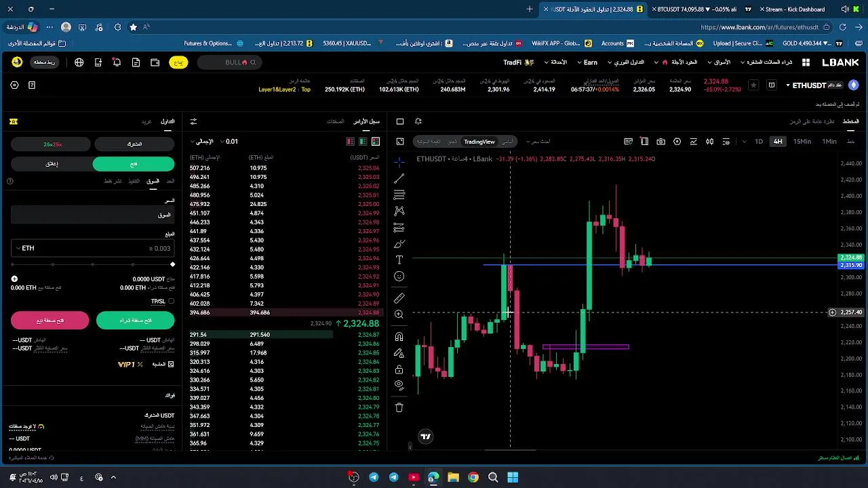Expand more timeframes chevron
Viewport: 868px width, 488px height.
point(744,142)
